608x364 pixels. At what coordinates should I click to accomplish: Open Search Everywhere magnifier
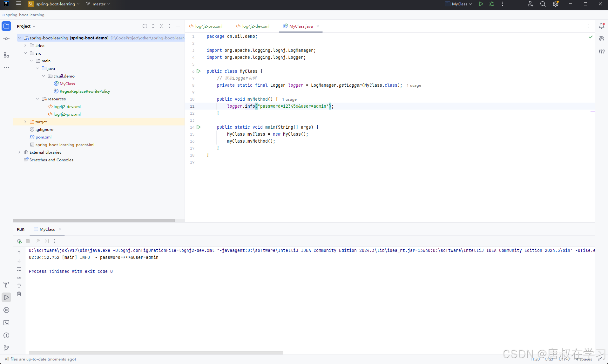[543, 4]
